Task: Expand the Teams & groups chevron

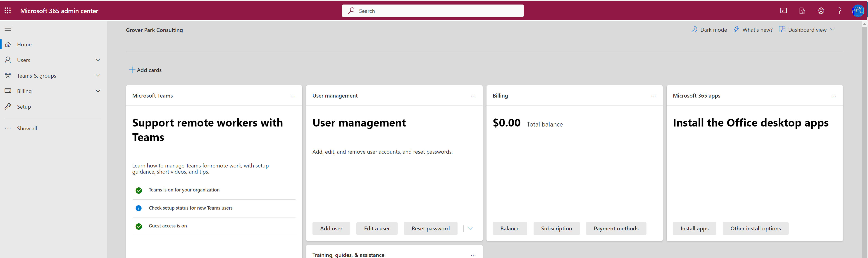Action: tap(98, 75)
